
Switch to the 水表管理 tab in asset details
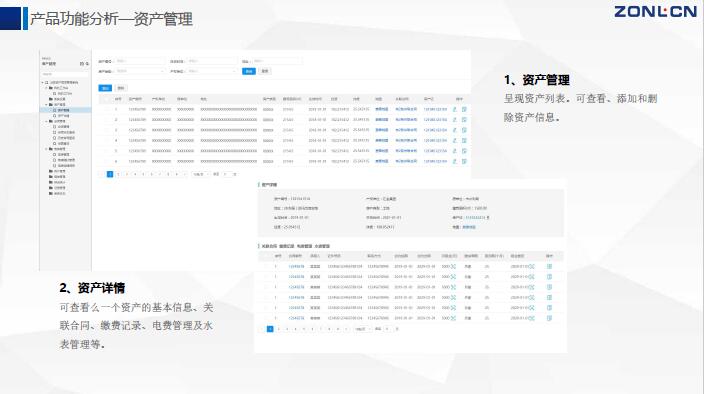point(322,246)
